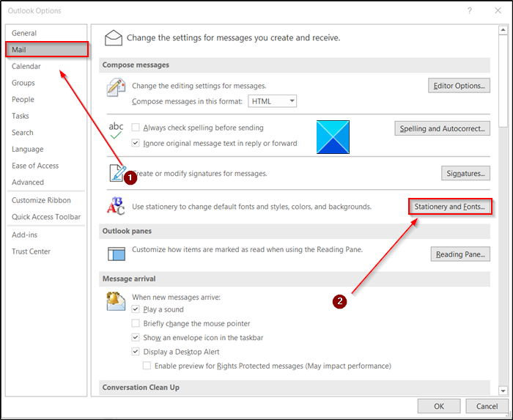Open the Advanced category

pyautogui.click(x=46, y=182)
